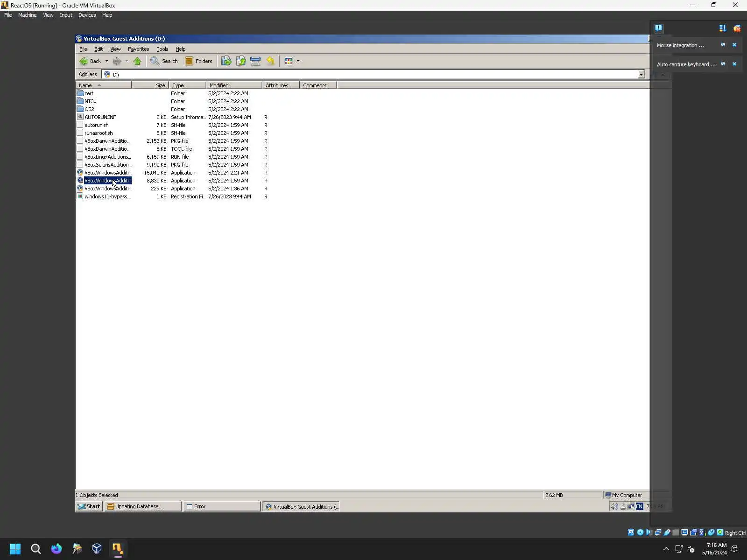The height and width of the screenshot is (560, 747).
Task: Sort files by the Modified column header
Action: pos(234,85)
